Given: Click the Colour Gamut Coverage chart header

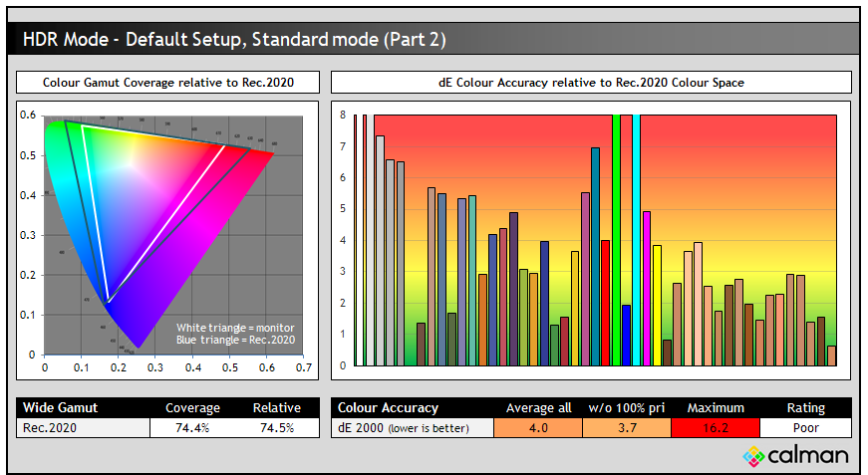Looking at the screenshot, I should point(167,82).
